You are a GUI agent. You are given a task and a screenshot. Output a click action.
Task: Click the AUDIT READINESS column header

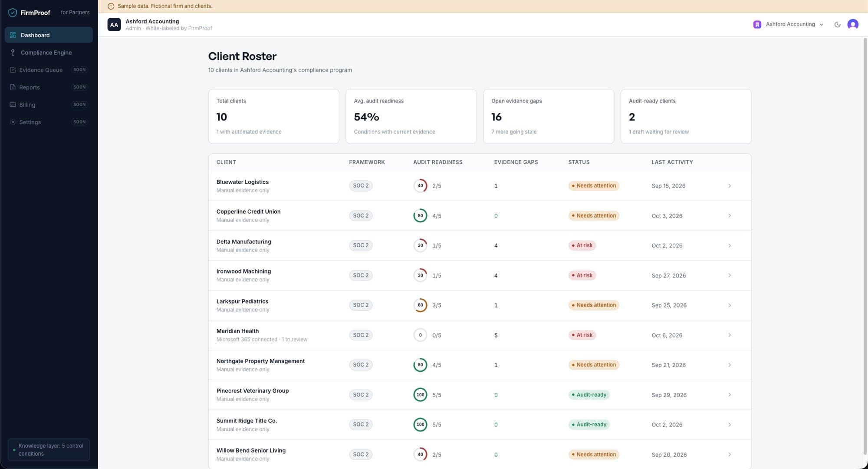pyautogui.click(x=437, y=162)
